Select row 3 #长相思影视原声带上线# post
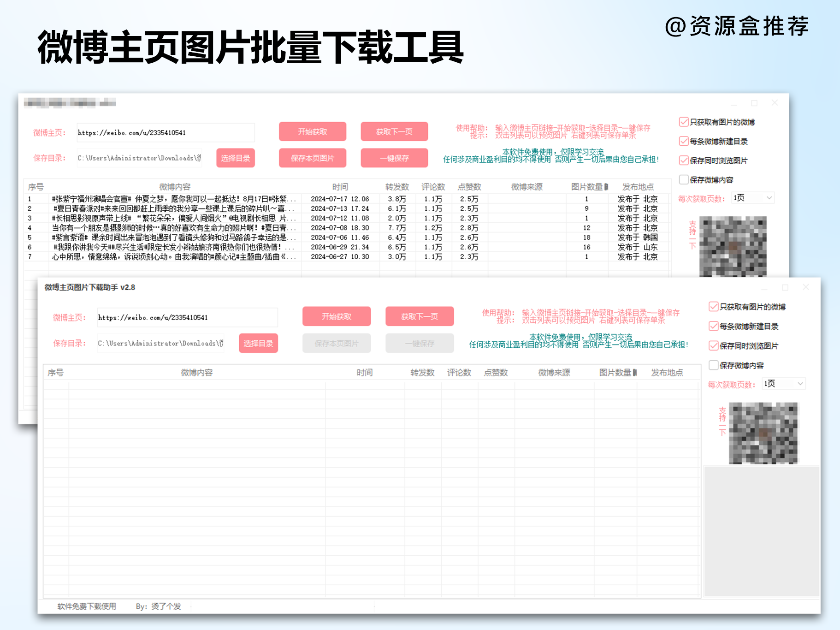Viewport: 840px width, 630px height. [x=346, y=218]
